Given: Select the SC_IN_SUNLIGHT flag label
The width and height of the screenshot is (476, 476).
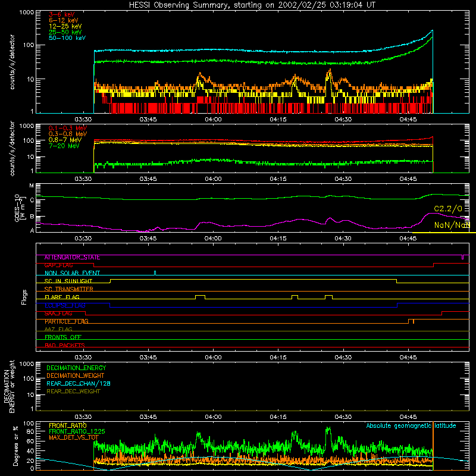Looking at the screenshot, I should 68,281.
